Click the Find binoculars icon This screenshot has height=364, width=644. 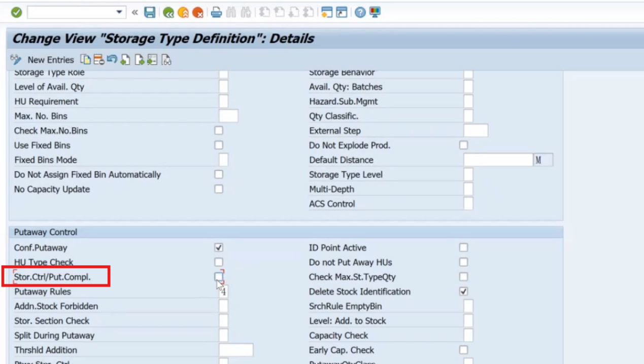click(x=231, y=12)
